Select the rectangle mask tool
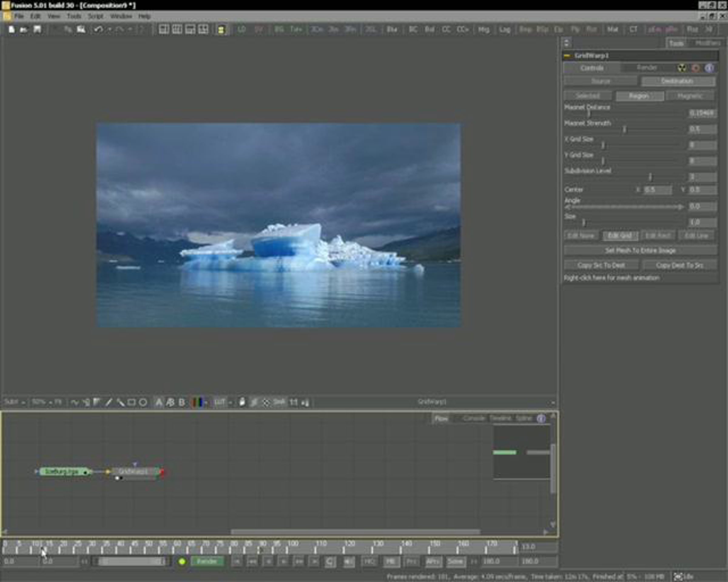The image size is (728, 582). click(x=132, y=402)
